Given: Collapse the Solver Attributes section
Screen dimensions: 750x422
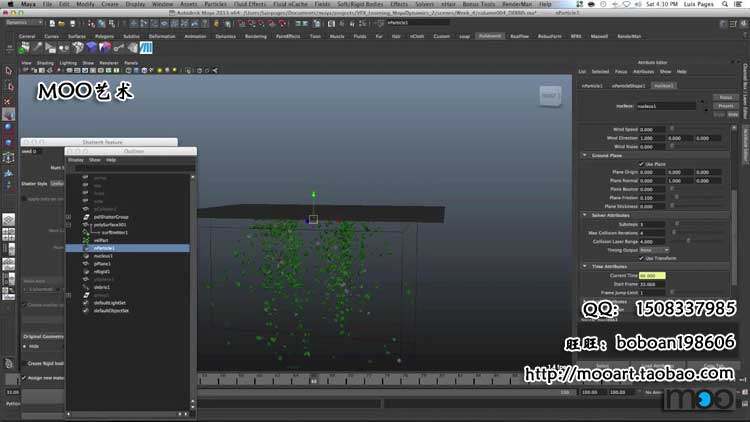Looking at the screenshot, I should [x=585, y=215].
